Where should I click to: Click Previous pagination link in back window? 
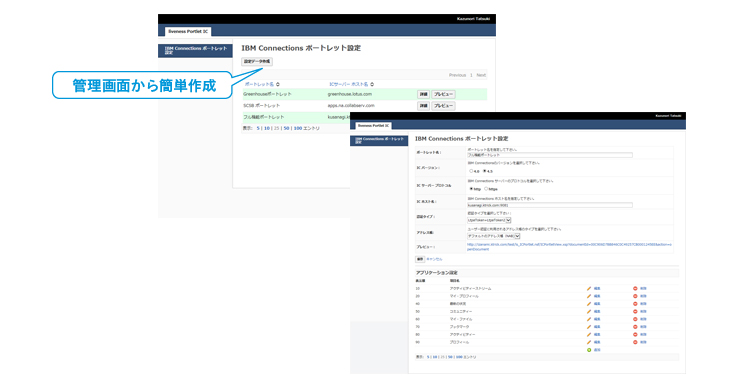(457, 75)
